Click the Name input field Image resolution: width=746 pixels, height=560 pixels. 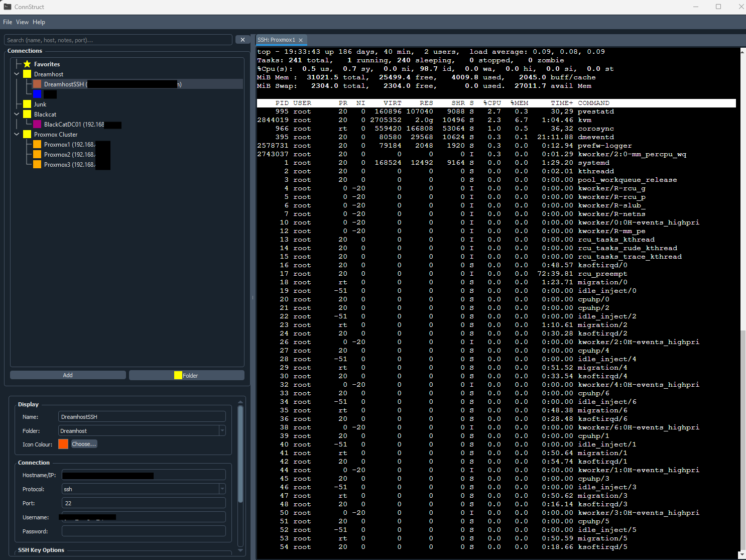[142, 417]
